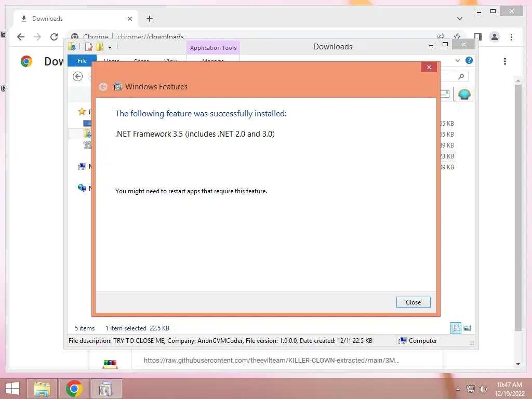Toggle Chrome side panel icon

(478, 37)
